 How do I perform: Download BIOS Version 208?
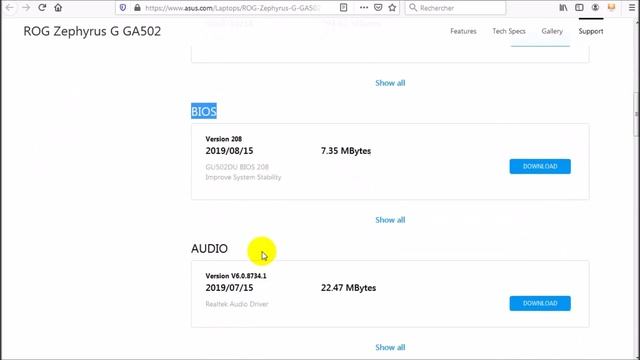(x=540, y=167)
